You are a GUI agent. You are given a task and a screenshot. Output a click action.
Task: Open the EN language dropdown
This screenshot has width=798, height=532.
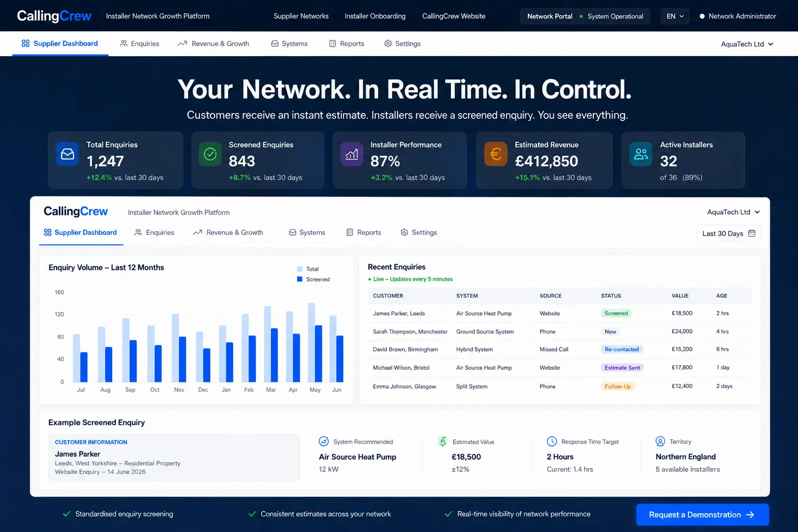pyautogui.click(x=675, y=16)
